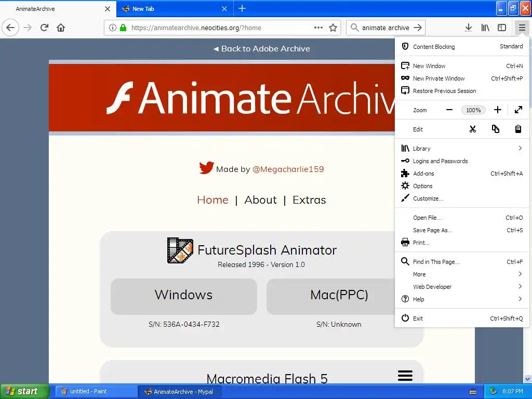Zoom in with the plus button

pos(497,110)
